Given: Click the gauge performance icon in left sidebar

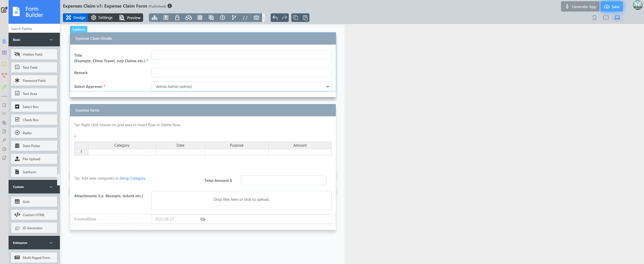Looking at the screenshot, I should 4,149.
